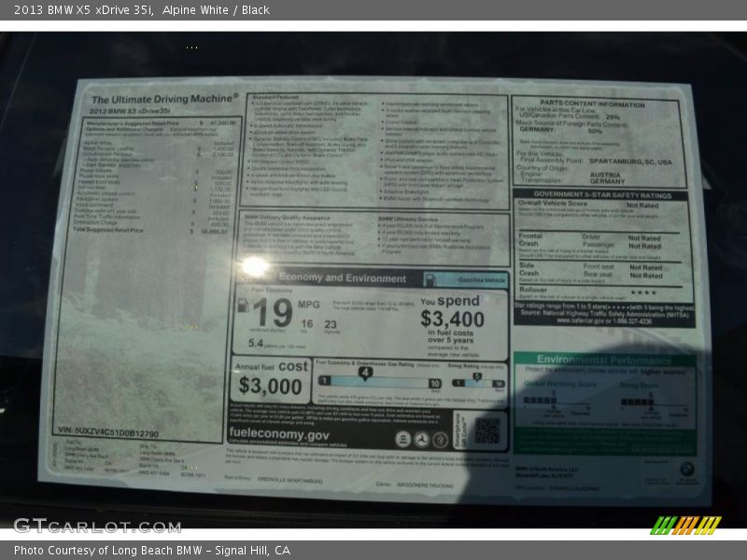The image size is (747, 560).
Task: Click the city mileage value 16
Action: point(307,324)
